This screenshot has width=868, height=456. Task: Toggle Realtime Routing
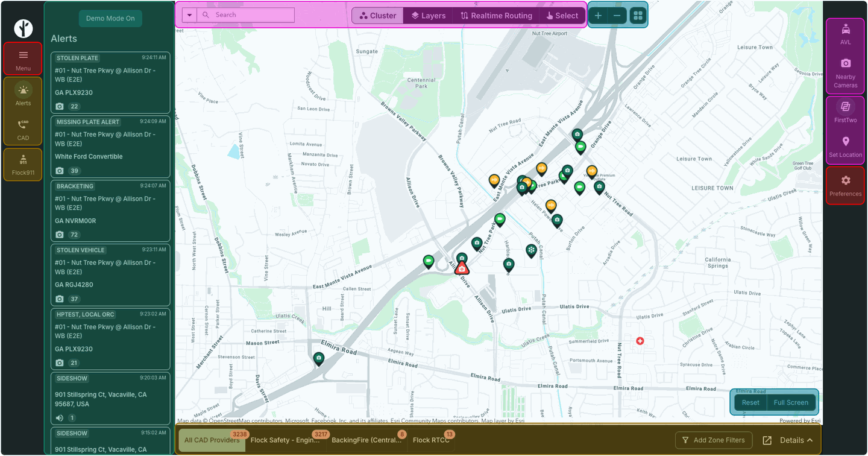click(496, 16)
